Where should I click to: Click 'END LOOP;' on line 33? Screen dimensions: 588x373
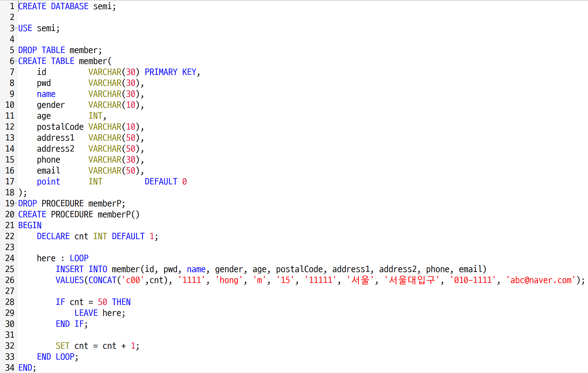coord(58,357)
